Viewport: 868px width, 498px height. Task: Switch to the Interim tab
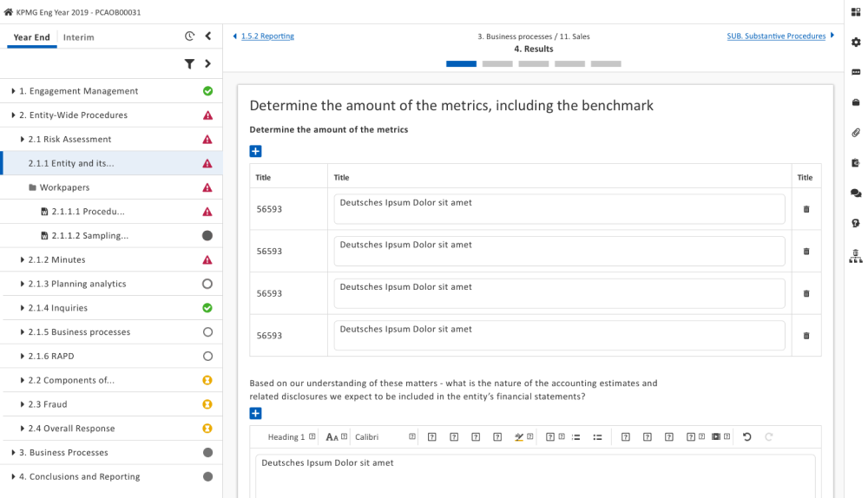click(79, 37)
